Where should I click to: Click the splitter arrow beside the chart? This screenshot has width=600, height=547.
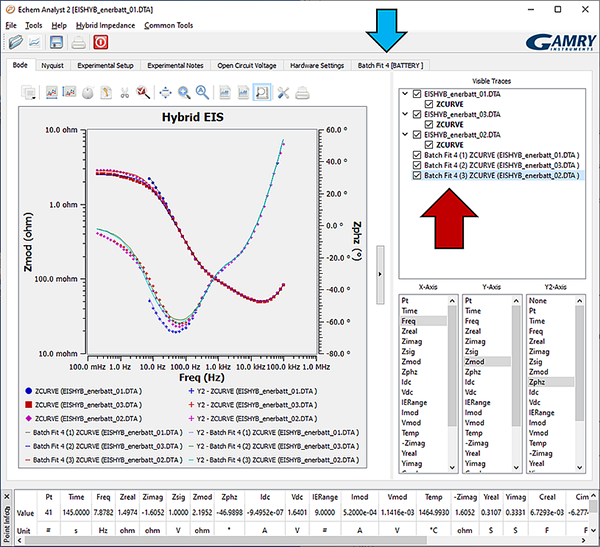click(x=380, y=274)
